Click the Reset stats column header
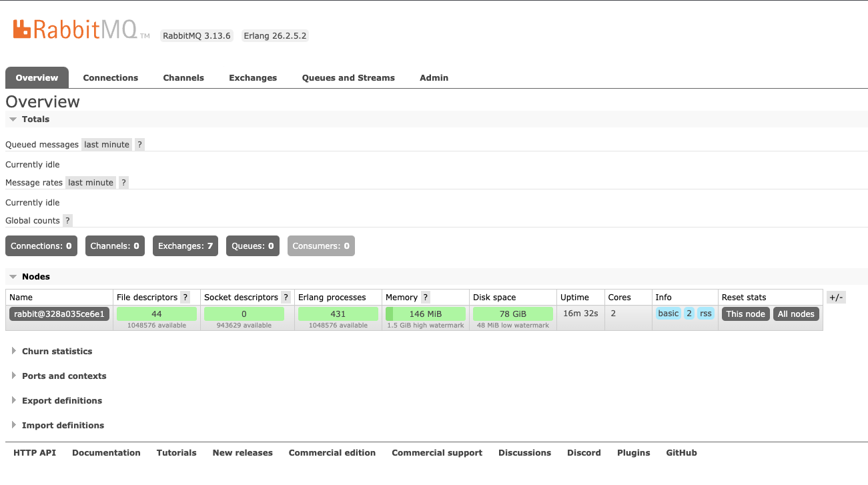 (744, 298)
